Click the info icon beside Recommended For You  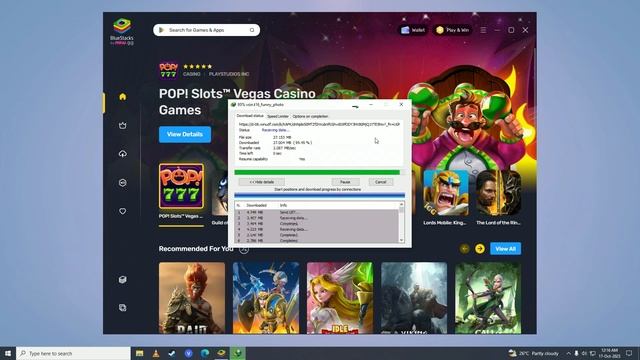(244, 249)
